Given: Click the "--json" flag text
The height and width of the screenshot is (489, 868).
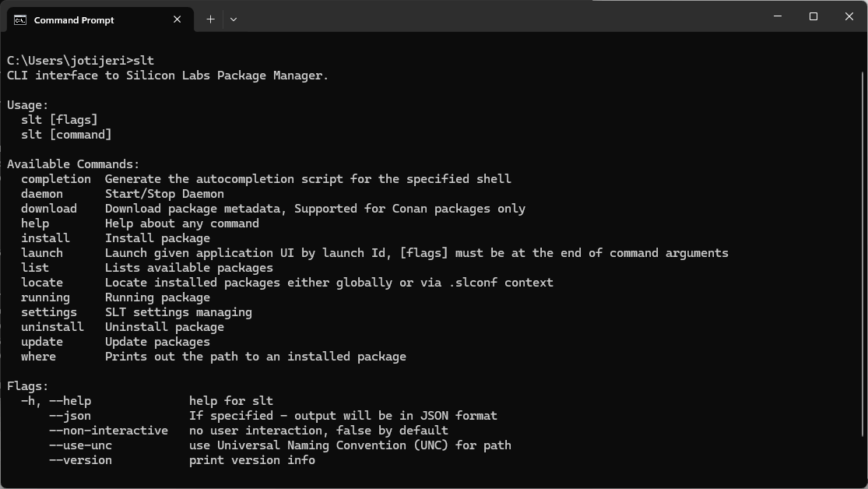Looking at the screenshot, I should click(70, 416).
